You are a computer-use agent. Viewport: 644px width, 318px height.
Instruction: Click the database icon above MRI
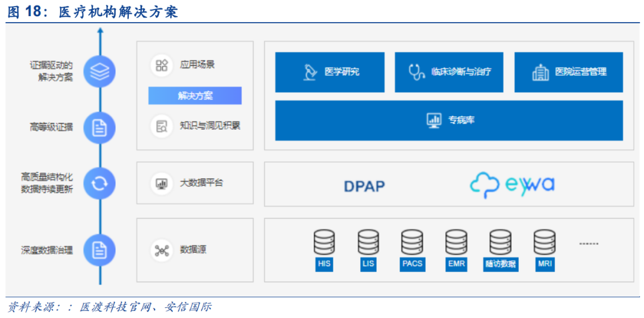click(x=544, y=242)
